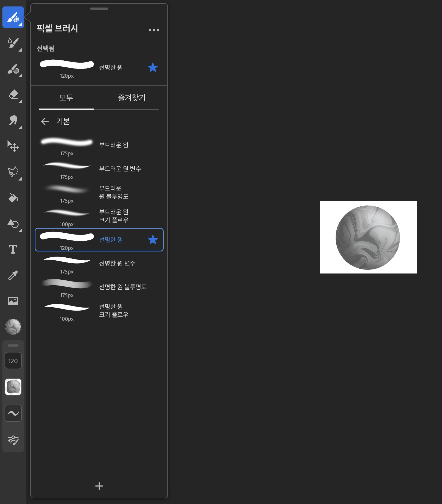Click the 기본 category heading
Image resolution: width=442 pixels, height=504 pixels.
[63, 121]
